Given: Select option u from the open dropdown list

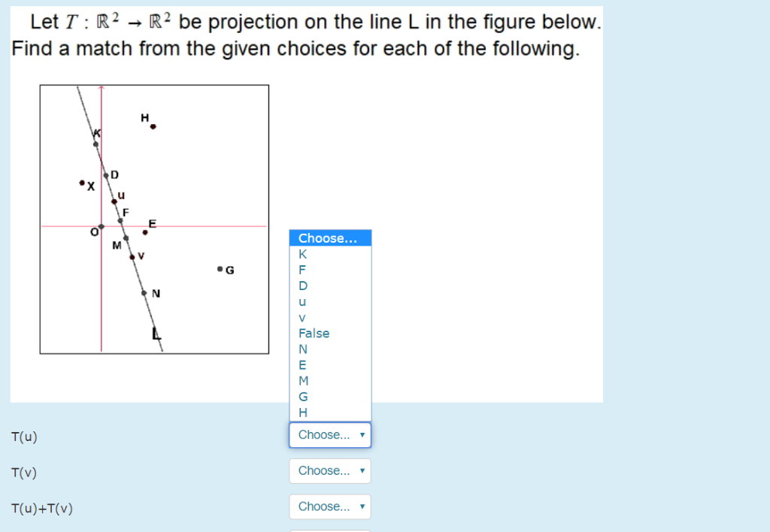Looking at the screenshot, I should click(x=302, y=301).
